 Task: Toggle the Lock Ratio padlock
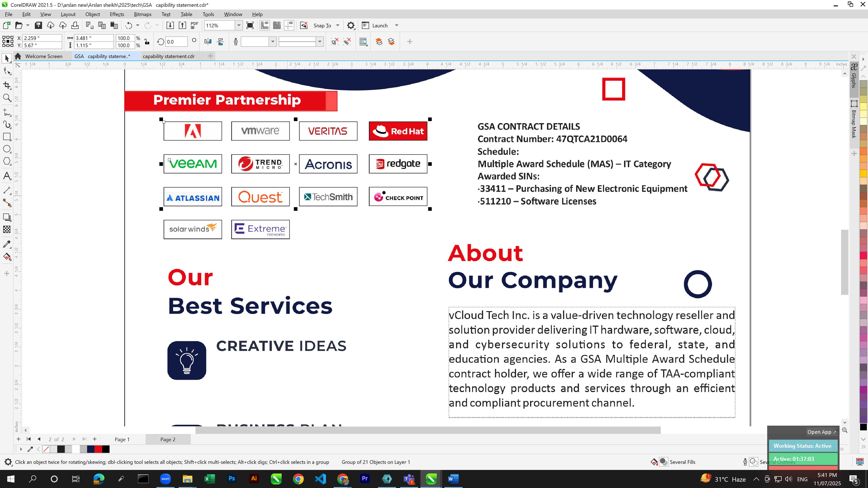pos(147,42)
